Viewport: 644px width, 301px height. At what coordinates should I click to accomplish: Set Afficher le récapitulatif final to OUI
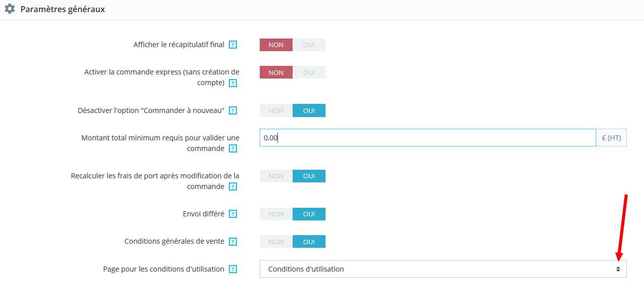pos(309,45)
